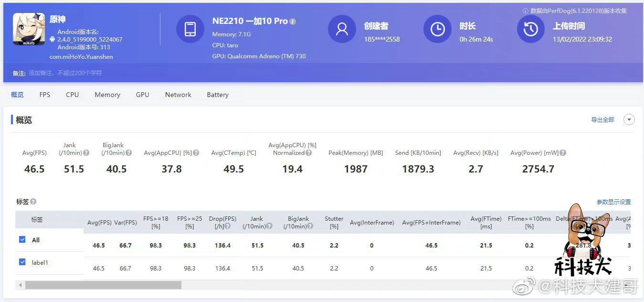Click the scrollbar left arrow under the table

pyautogui.click(x=20, y=285)
